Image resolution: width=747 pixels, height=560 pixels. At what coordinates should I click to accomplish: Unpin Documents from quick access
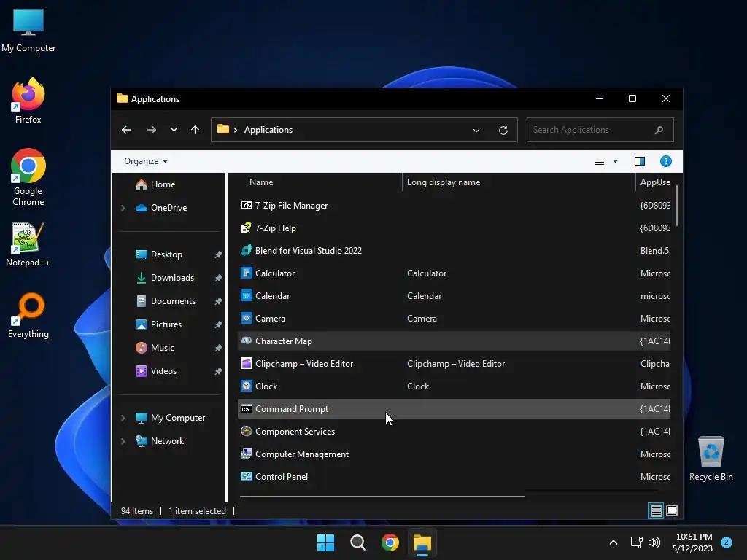(x=218, y=301)
